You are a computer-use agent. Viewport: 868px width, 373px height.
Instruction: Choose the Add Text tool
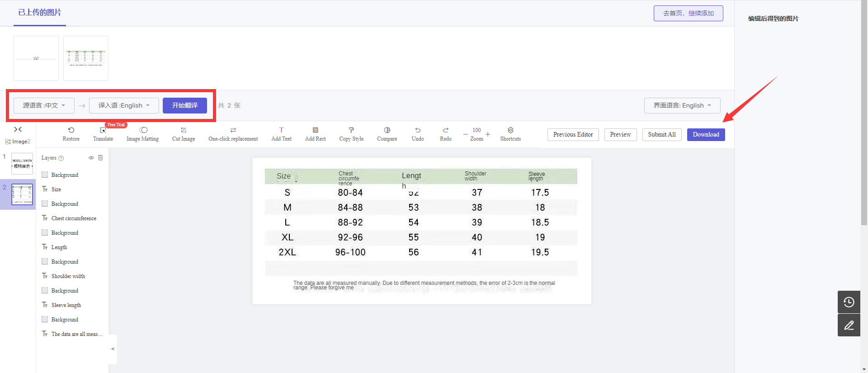pyautogui.click(x=281, y=134)
